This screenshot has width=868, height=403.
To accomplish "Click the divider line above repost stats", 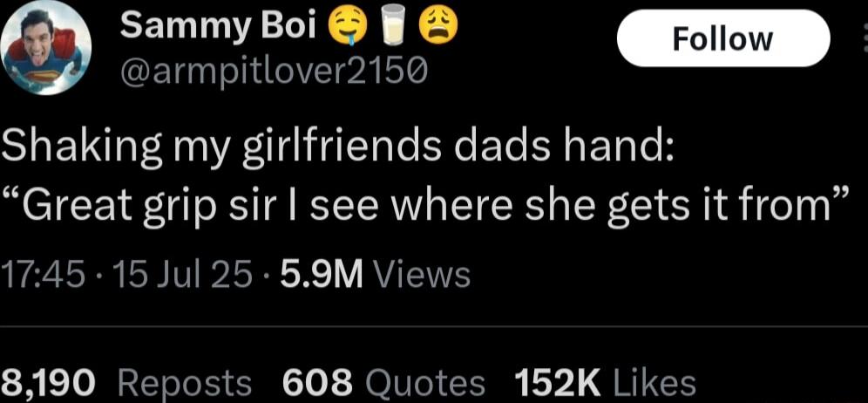I will 434,327.
